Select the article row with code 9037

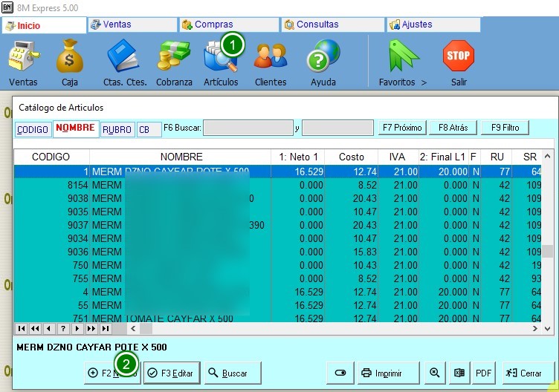(x=278, y=225)
